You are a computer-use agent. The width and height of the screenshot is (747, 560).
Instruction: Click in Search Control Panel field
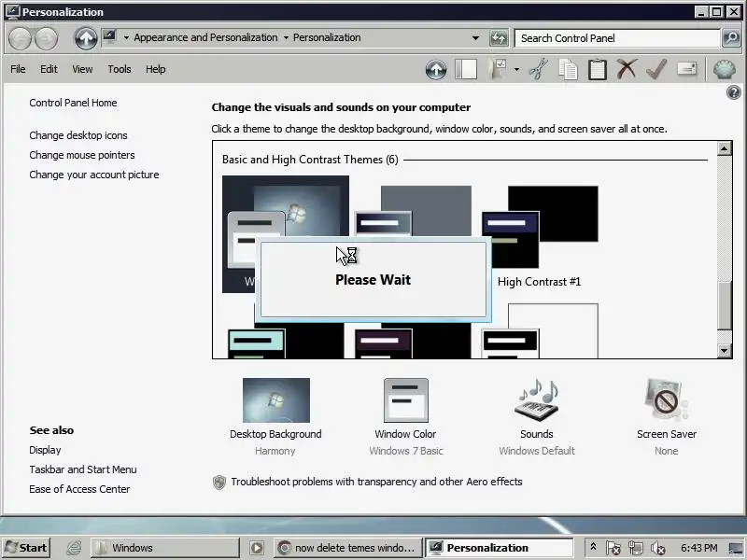click(617, 38)
